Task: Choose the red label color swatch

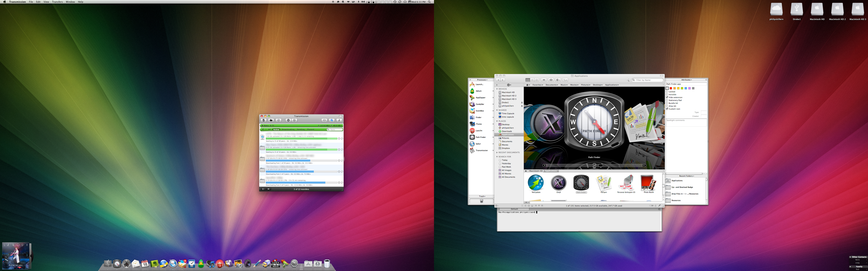Action: tap(670, 88)
